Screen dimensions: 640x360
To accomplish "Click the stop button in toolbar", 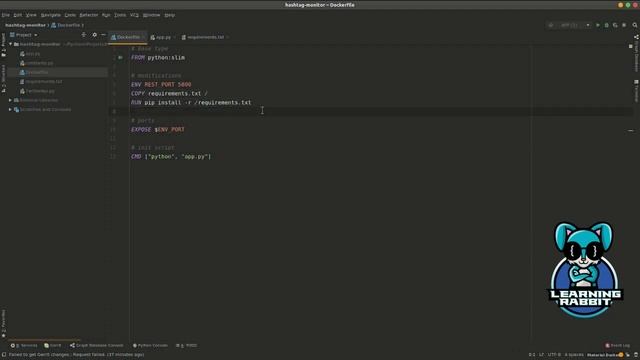I will tap(624, 25).
